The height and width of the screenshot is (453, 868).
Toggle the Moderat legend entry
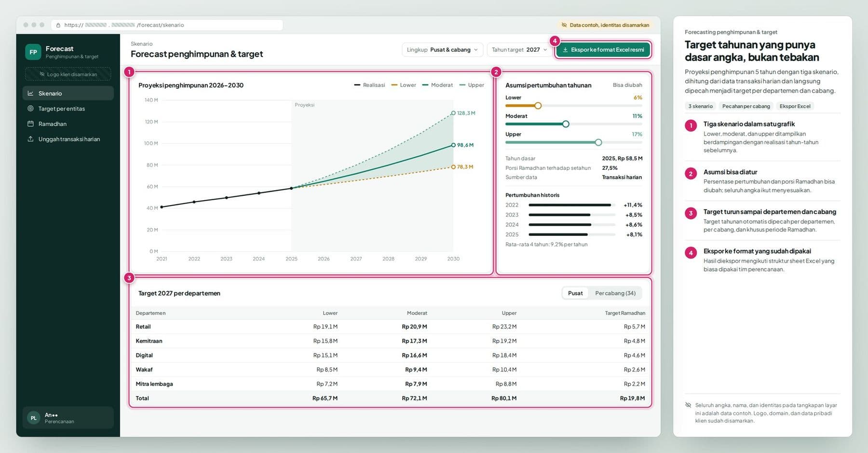pos(437,85)
